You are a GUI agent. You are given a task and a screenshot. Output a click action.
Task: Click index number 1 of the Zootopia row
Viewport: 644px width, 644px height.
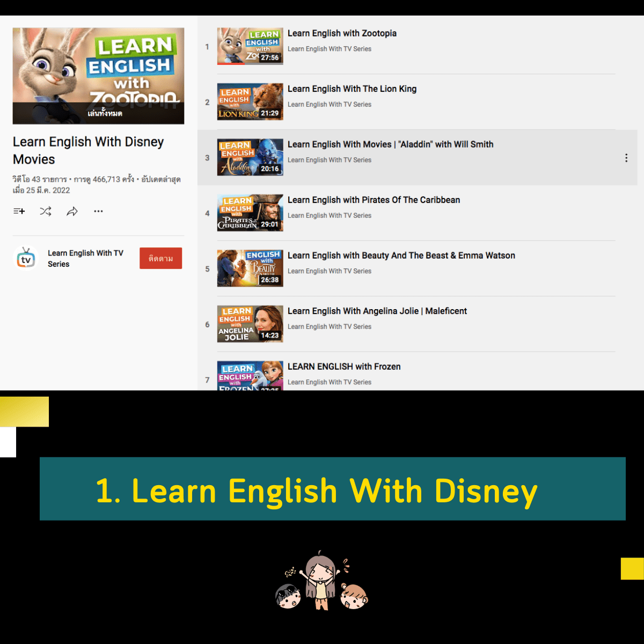207,47
